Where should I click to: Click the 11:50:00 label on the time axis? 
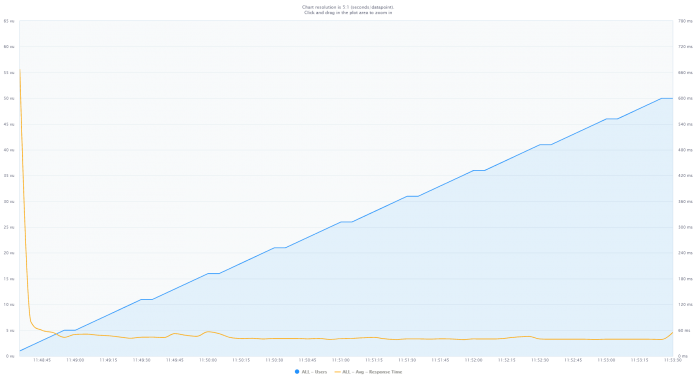(208, 360)
